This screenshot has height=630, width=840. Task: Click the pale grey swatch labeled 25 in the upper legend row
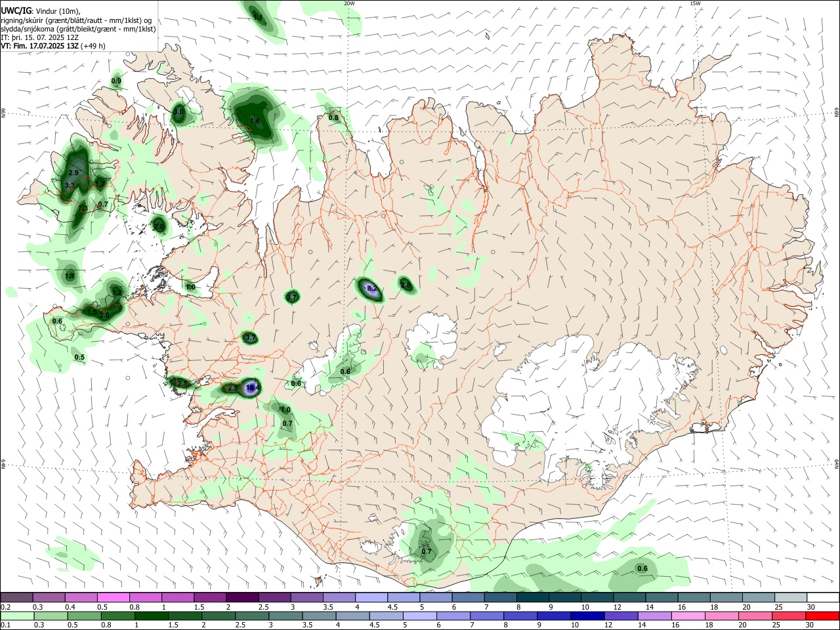[x=792, y=597]
